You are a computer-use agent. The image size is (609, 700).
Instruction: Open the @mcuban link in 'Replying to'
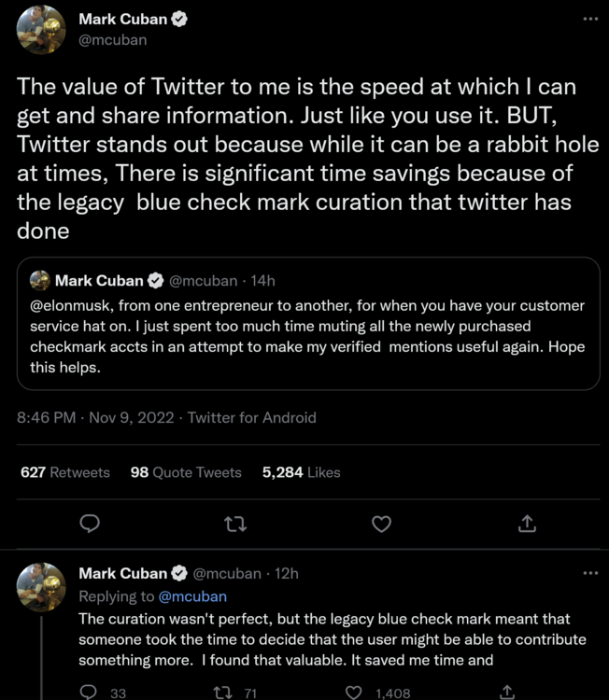tap(191, 596)
